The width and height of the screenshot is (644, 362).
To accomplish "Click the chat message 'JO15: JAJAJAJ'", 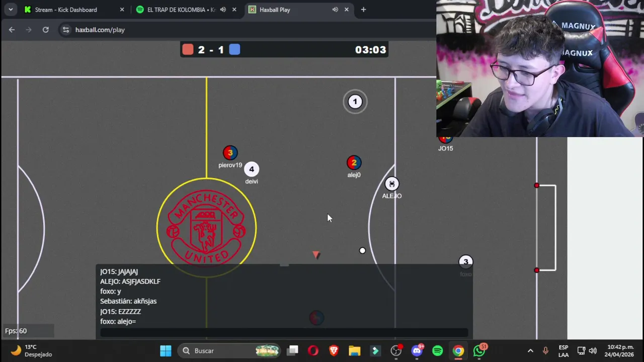I will click(119, 271).
